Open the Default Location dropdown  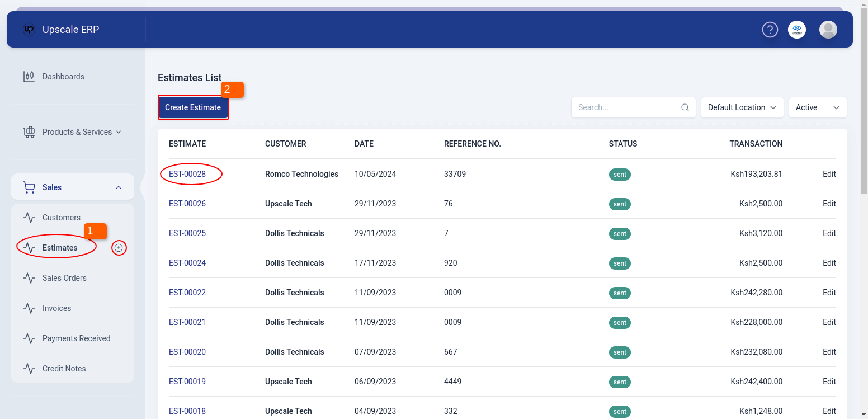[742, 107]
